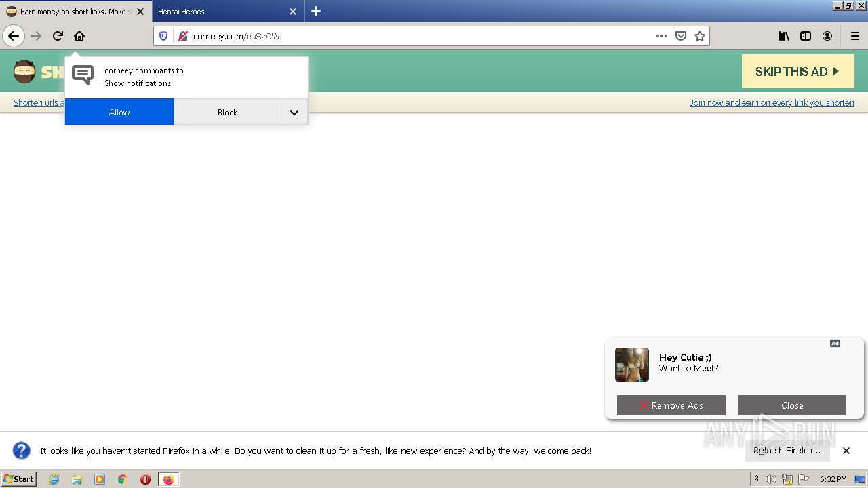Go back to the previous page
This screenshot has width=868, height=488.
click(14, 36)
